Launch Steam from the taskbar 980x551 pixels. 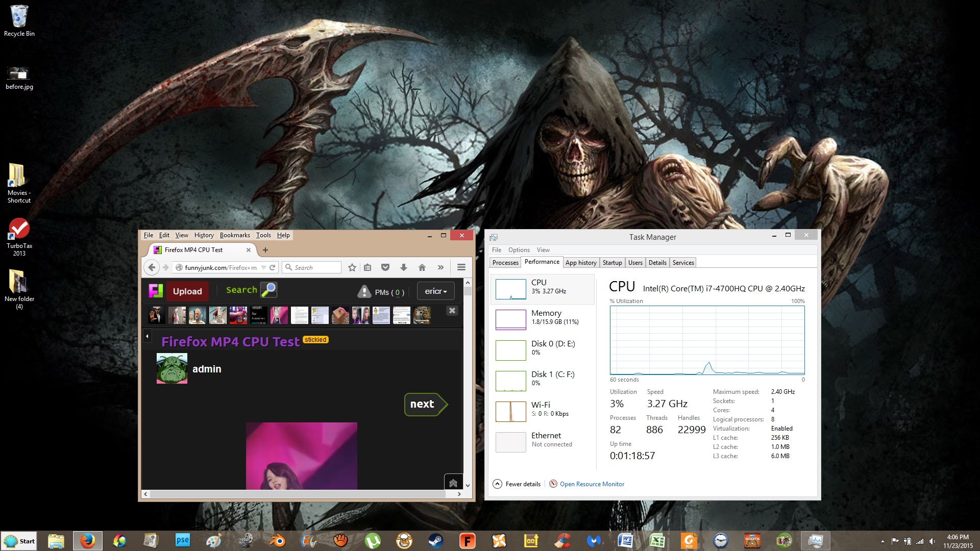tap(435, 541)
